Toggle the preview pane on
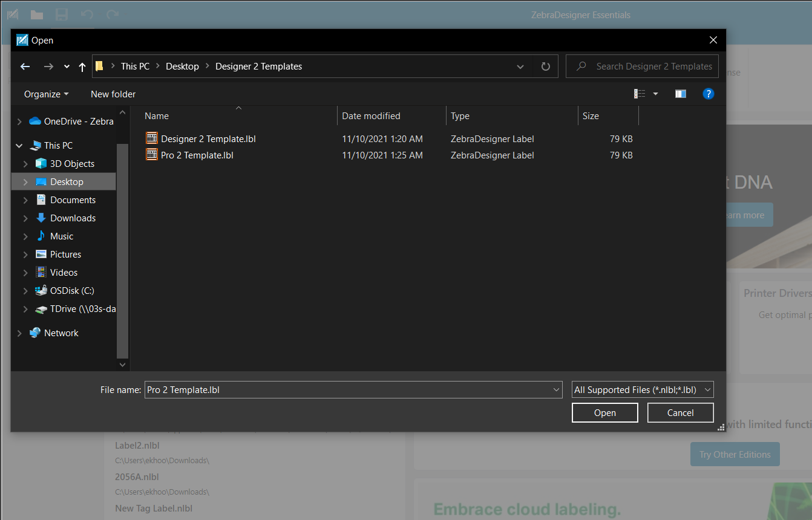The height and width of the screenshot is (520, 812). pos(680,94)
